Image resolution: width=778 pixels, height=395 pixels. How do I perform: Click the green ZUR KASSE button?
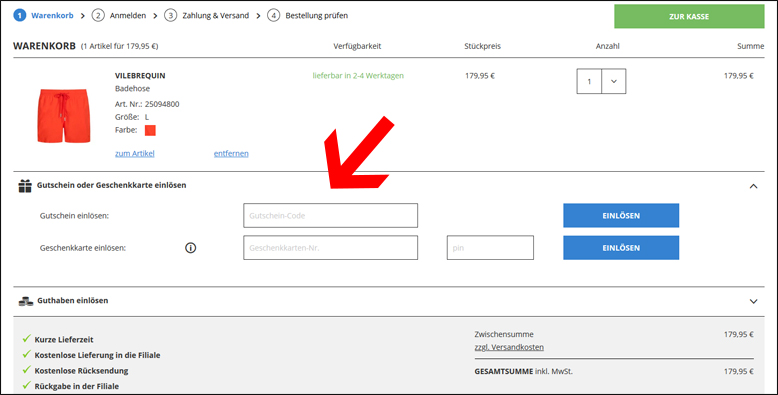(x=689, y=16)
